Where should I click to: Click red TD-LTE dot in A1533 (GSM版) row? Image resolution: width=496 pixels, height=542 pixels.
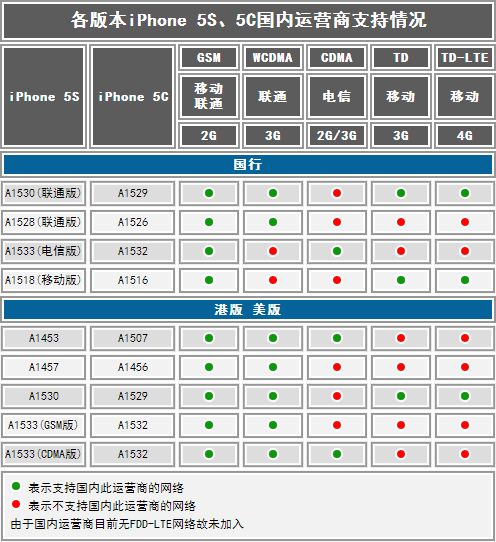tap(465, 425)
